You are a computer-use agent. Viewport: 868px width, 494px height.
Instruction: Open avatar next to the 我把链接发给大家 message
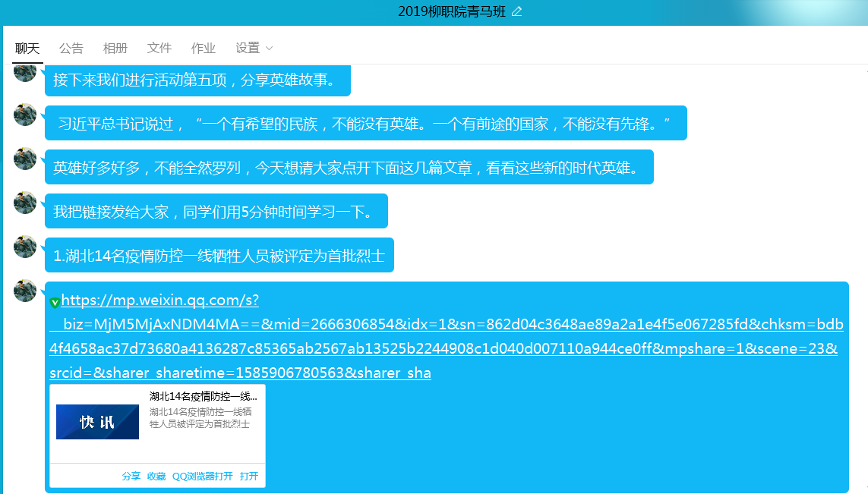(x=25, y=203)
